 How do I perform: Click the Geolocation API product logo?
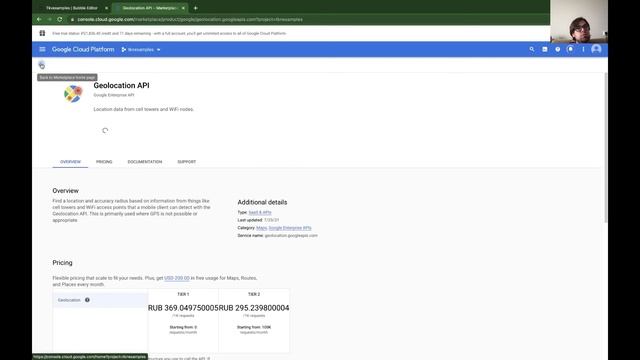point(73,94)
